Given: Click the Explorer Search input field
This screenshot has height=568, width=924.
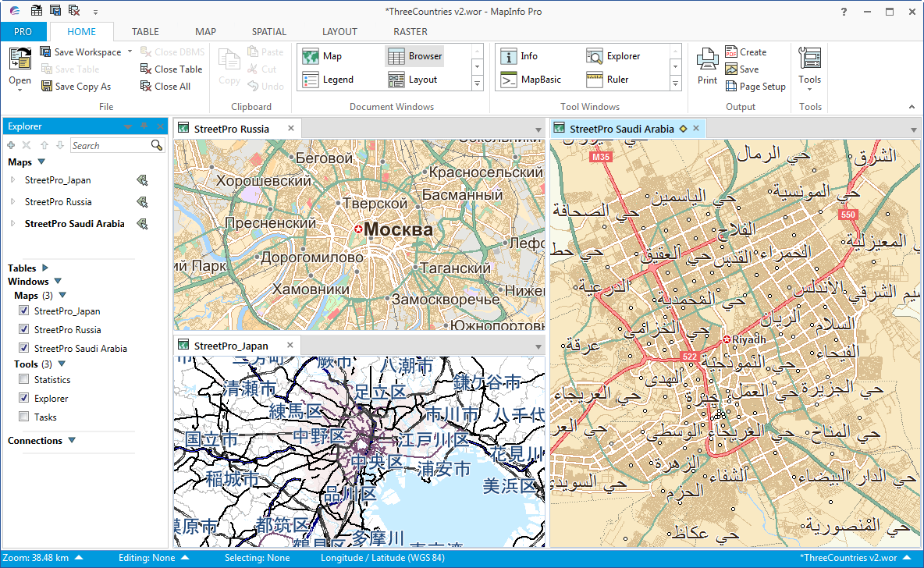Looking at the screenshot, I should 111,146.
